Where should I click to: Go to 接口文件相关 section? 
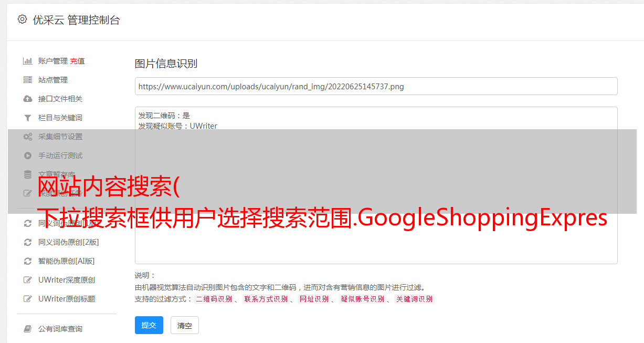[60, 99]
